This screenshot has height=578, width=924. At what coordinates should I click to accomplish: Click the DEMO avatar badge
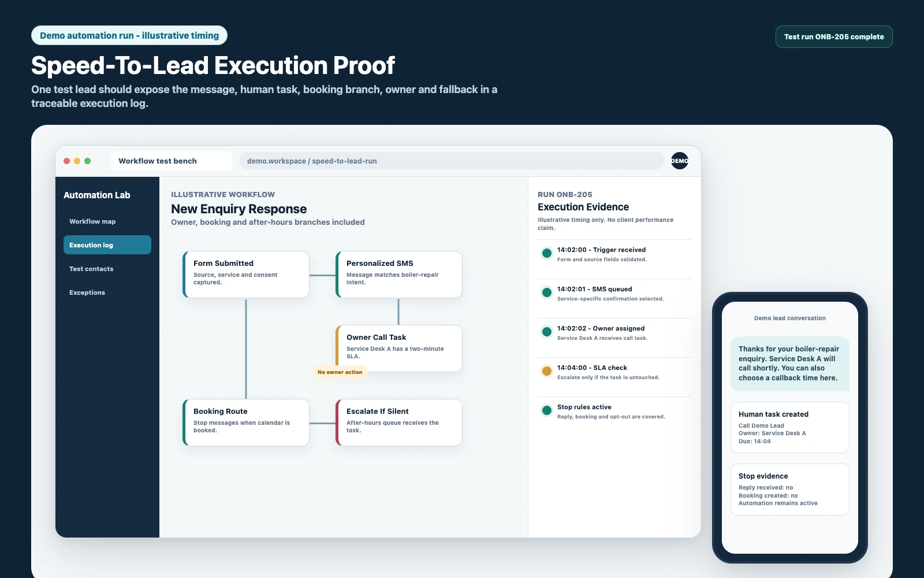[680, 161]
